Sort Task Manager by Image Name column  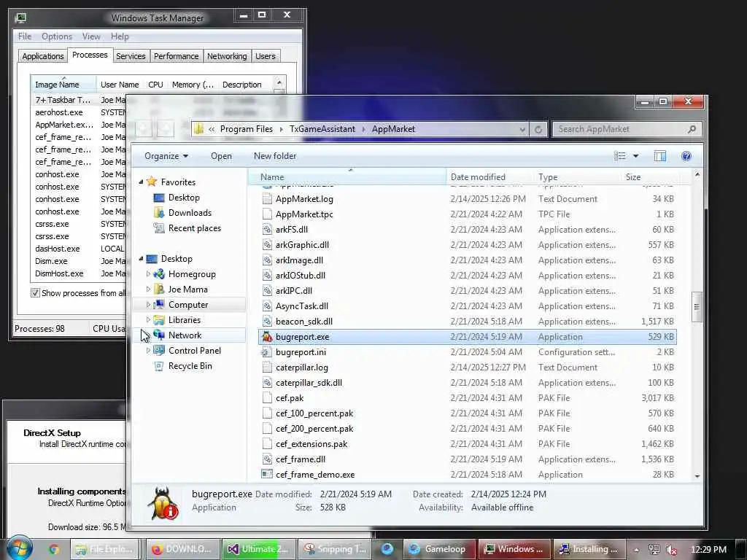click(63, 85)
